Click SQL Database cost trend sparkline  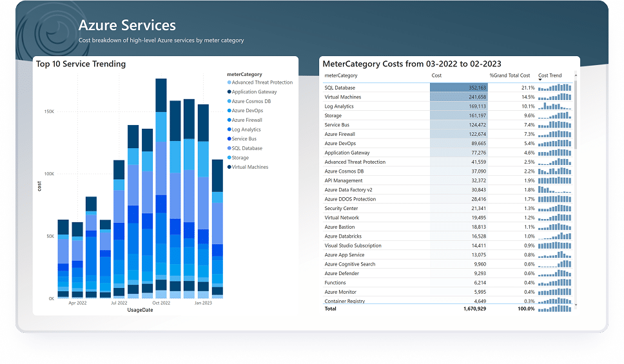click(555, 88)
